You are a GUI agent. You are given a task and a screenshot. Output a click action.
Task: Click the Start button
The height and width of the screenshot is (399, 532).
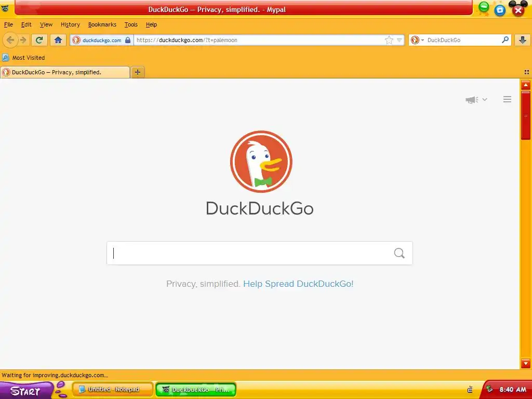coord(25,391)
